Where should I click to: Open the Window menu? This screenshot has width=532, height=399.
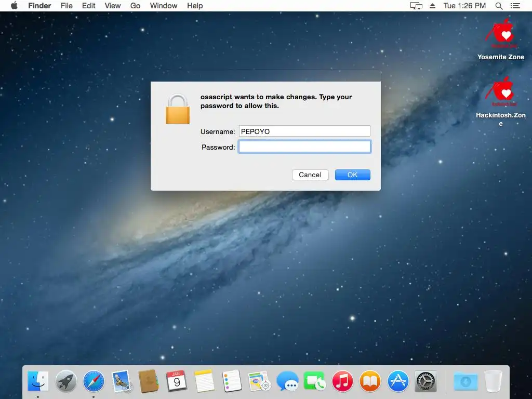tap(164, 6)
